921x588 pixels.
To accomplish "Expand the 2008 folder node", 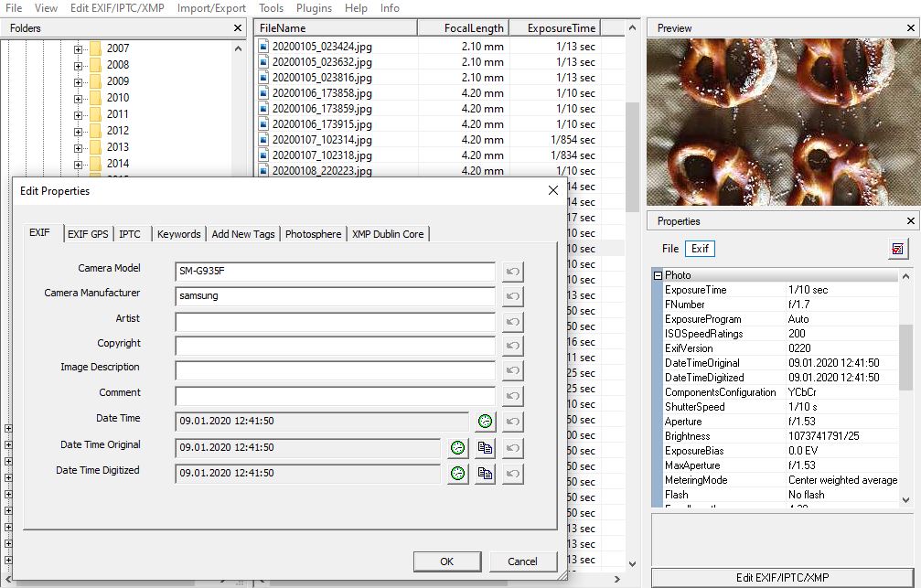I will coord(78,66).
